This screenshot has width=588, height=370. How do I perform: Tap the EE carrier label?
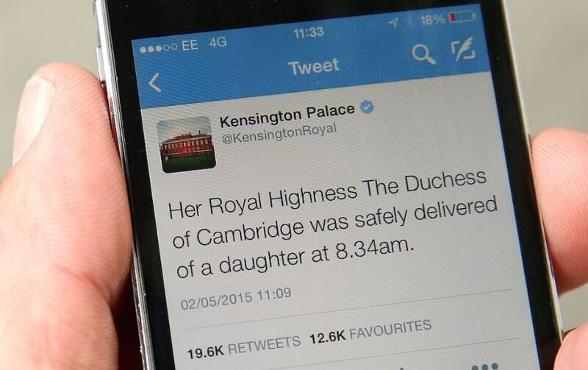(x=190, y=46)
